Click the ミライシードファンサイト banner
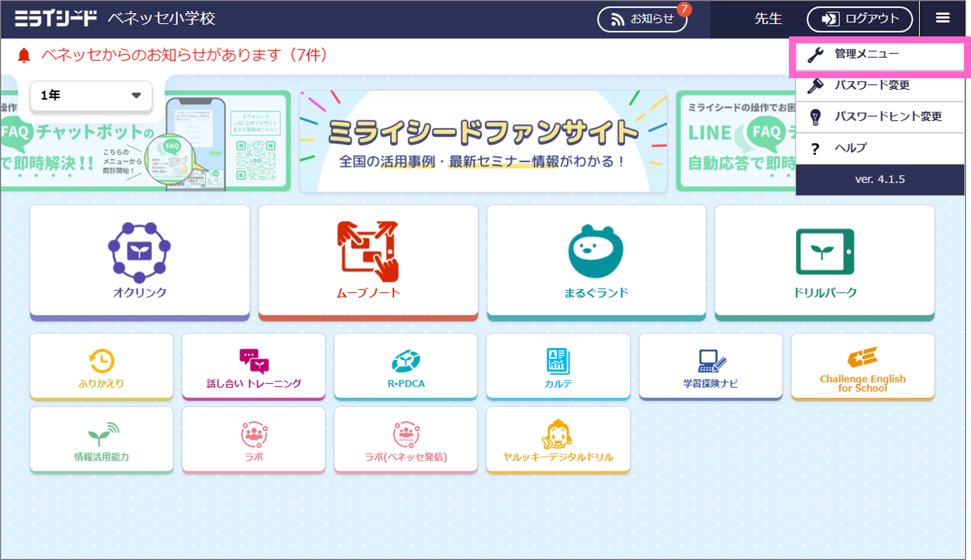 483,141
